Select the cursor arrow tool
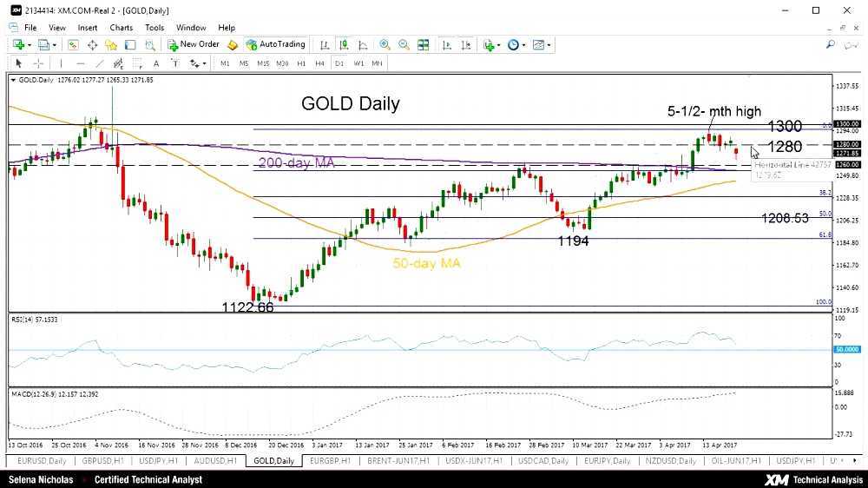This screenshot has width=868, height=488. (x=19, y=63)
